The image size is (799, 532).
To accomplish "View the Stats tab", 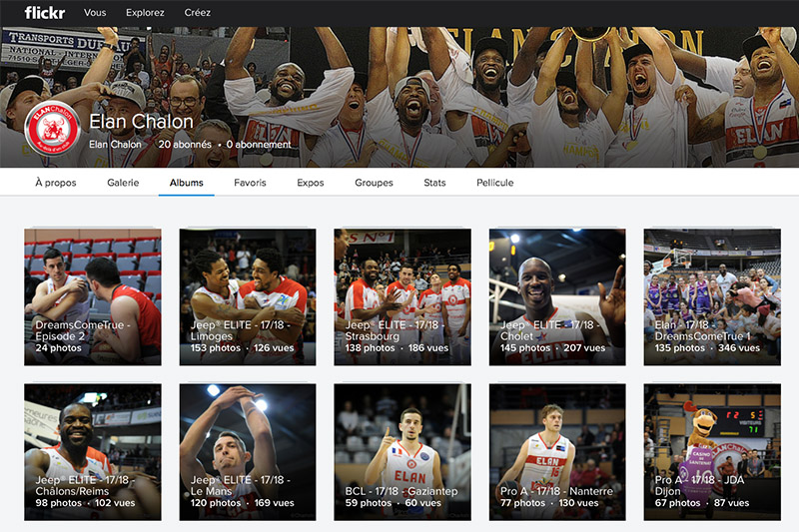I will point(434,183).
